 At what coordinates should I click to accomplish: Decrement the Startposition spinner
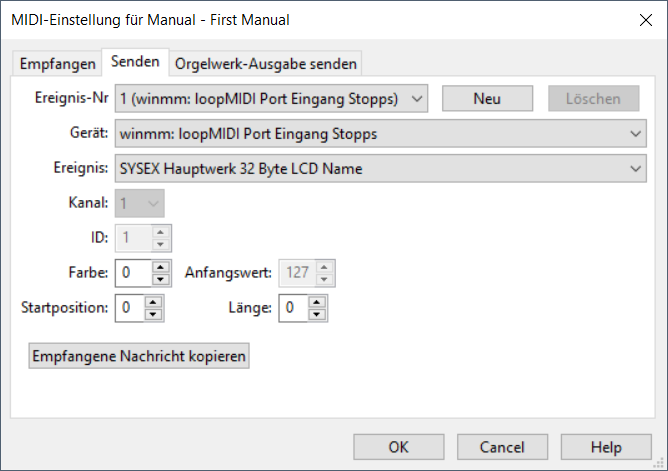pos(153,314)
